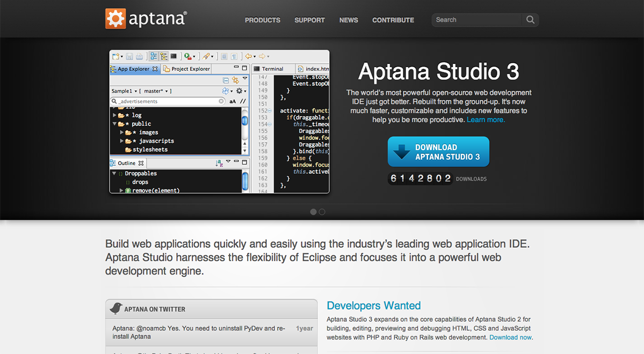Click the terminal toolbar icon
The width and height of the screenshot is (644, 354).
pos(173,56)
